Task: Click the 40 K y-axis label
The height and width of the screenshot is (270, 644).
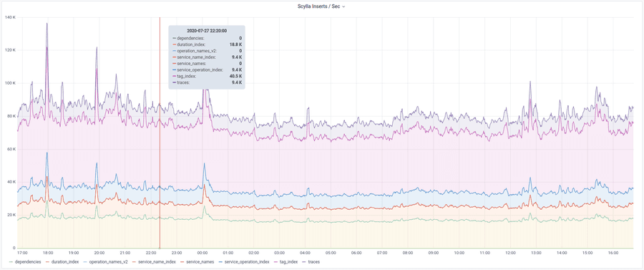Action: pos(11,182)
